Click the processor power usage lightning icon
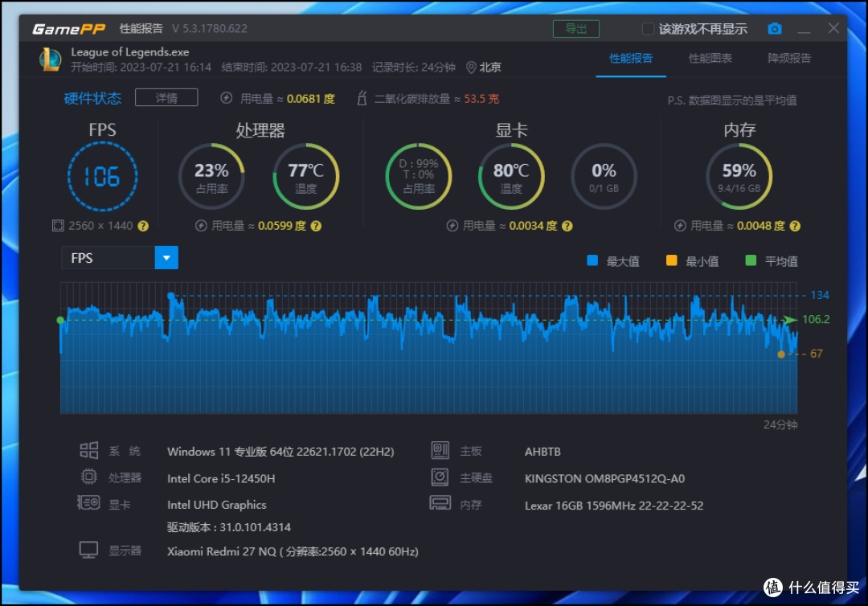Viewport: 868px width, 606px height. [x=201, y=226]
